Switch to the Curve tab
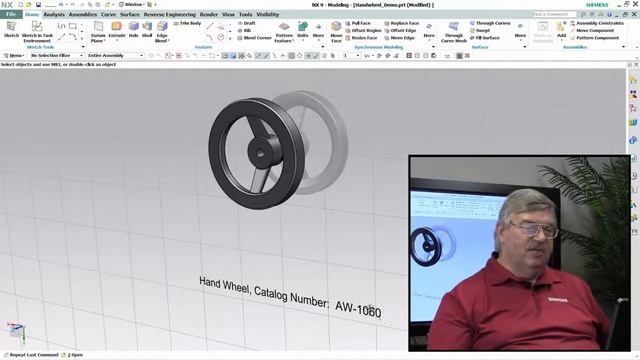 click(x=109, y=14)
